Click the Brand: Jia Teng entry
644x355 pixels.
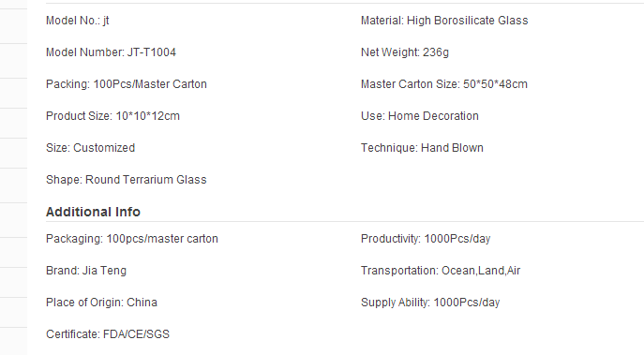[x=86, y=271]
